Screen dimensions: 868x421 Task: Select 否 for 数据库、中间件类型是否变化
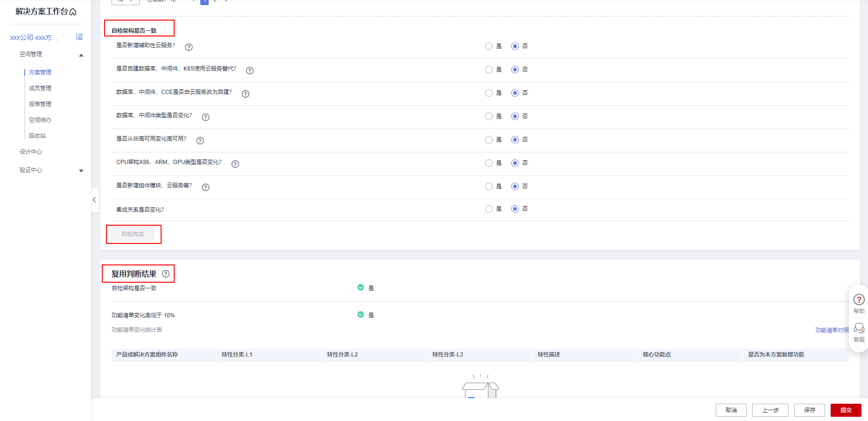click(515, 116)
